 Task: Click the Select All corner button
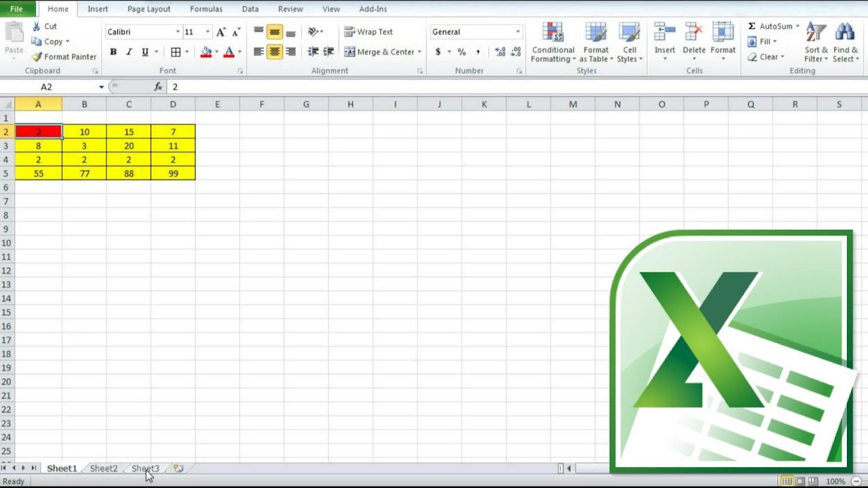coord(7,104)
